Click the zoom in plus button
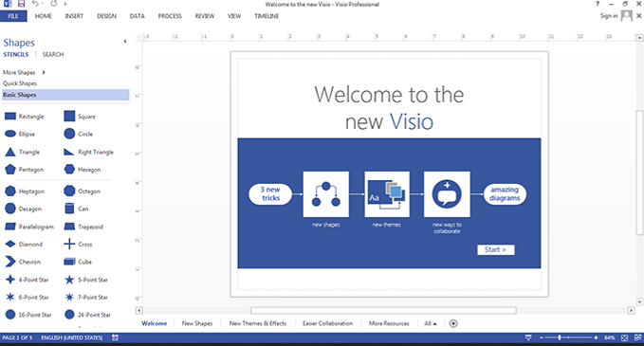The image size is (644, 346). point(596,337)
